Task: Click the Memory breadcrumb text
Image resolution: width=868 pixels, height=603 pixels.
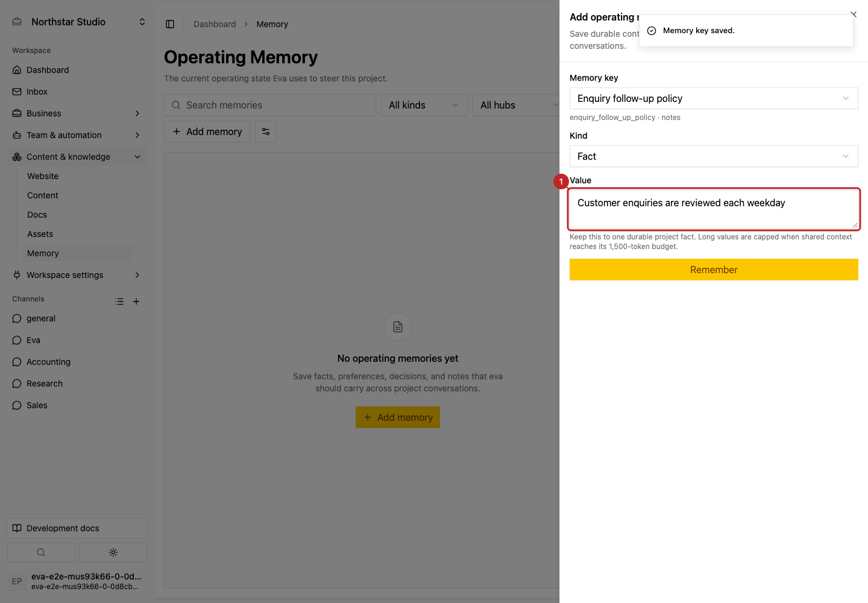Action: (272, 24)
